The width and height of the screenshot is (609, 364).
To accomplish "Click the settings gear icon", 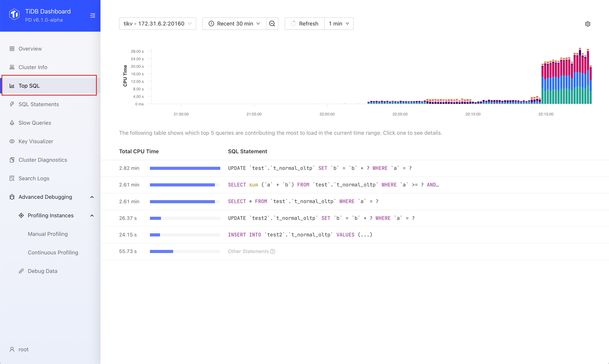I will (x=588, y=24).
